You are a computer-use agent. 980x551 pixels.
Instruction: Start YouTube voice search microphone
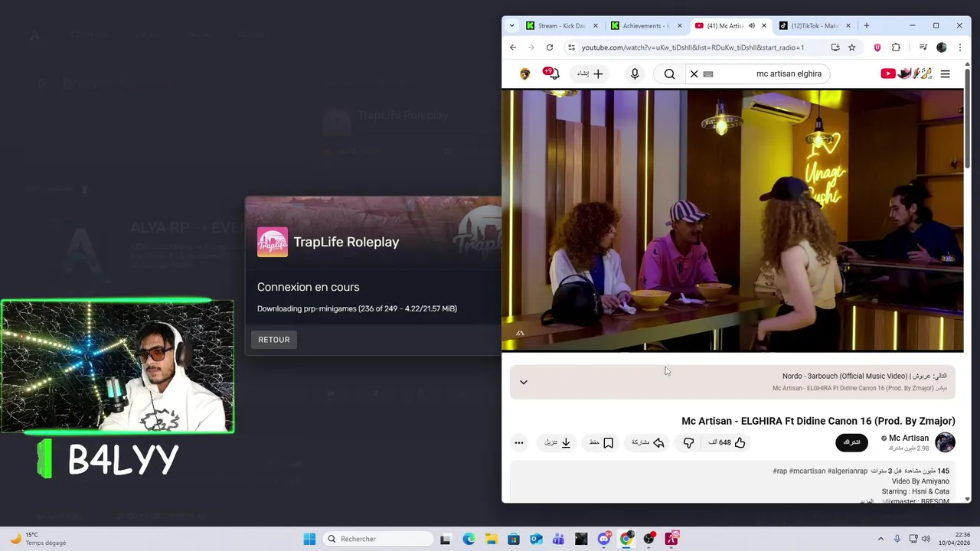[635, 73]
